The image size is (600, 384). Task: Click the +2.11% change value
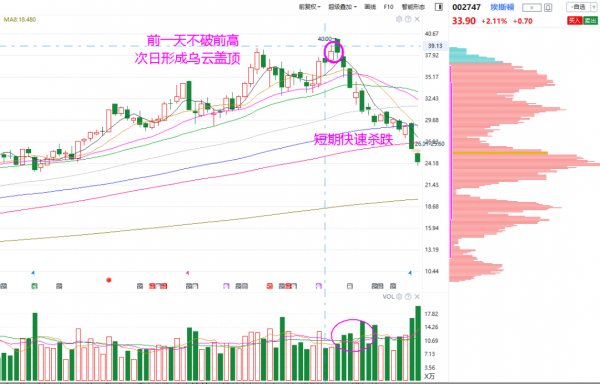pos(494,21)
